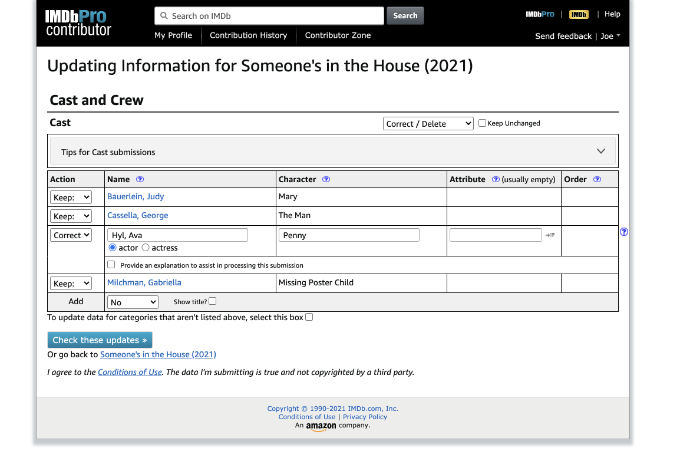
Task: Enable the explanation checkbox for submission
Action: pos(111,265)
